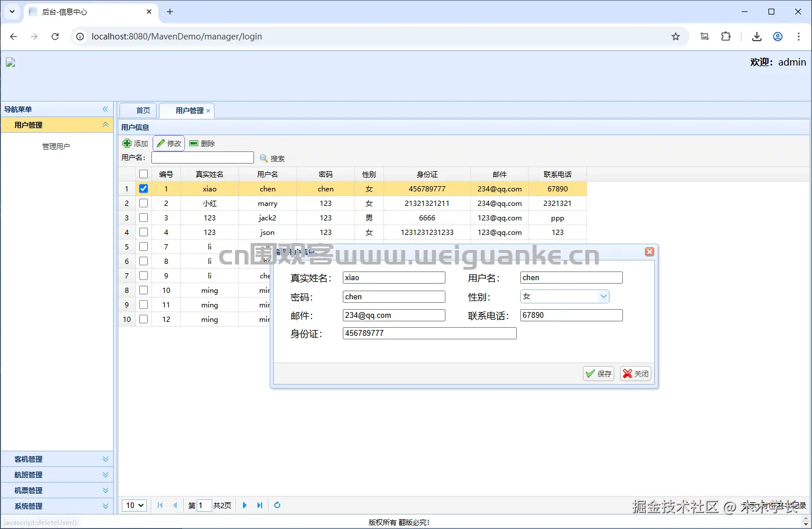Refresh the user grid with reload icon
The width and height of the screenshot is (812, 529).
point(277,505)
